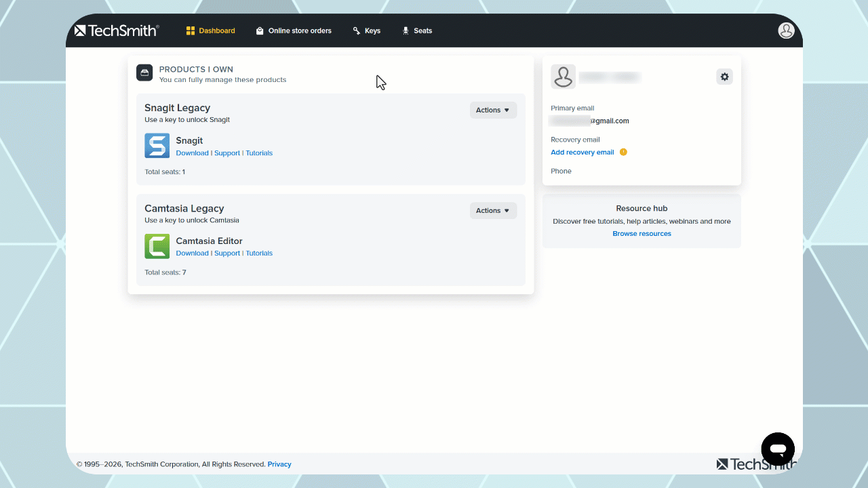The height and width of the screenshot is (488, 868).
Task: Click Add recovery email link
Action: tap(583, 152)
